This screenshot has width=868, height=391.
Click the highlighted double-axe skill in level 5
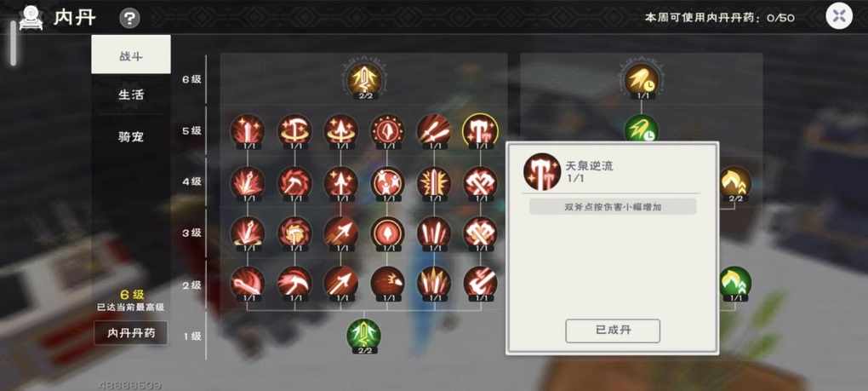point(480,131)
